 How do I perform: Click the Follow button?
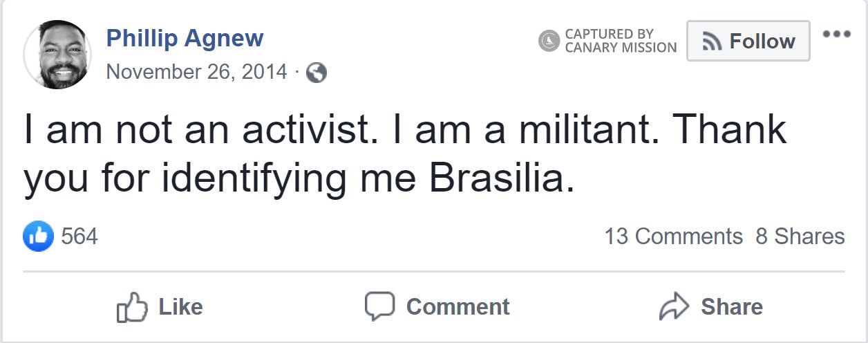748,41
